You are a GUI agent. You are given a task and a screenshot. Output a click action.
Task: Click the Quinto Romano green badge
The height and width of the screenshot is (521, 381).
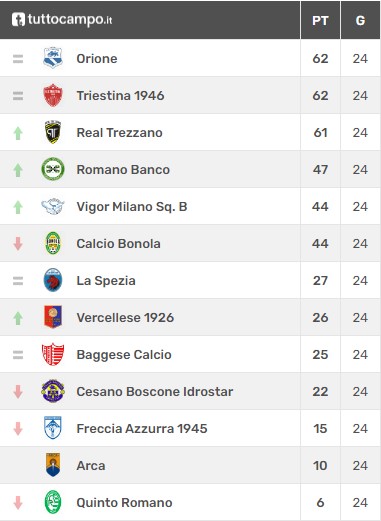53,502
